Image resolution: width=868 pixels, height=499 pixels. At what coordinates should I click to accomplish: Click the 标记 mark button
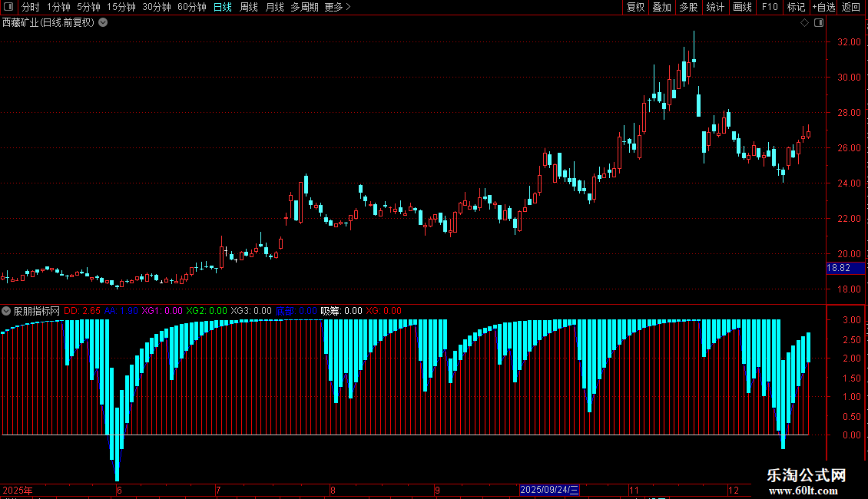[x=796, y=7]
